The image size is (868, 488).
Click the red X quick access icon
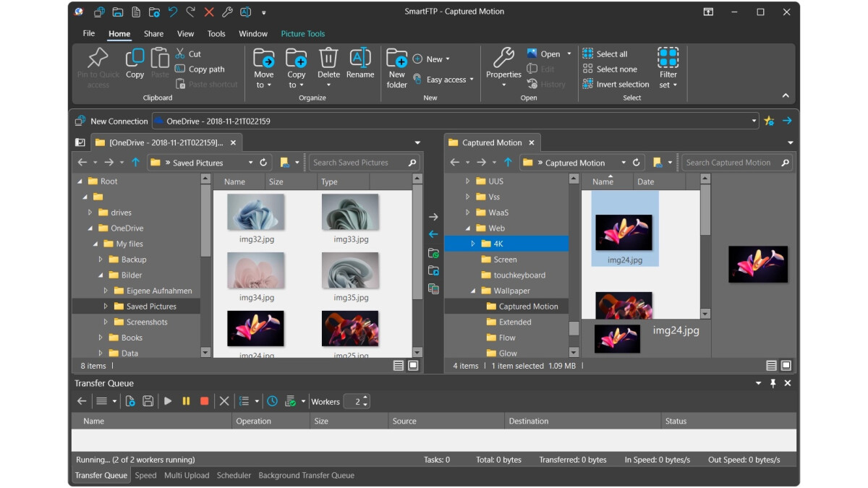[x=209, y=12]
